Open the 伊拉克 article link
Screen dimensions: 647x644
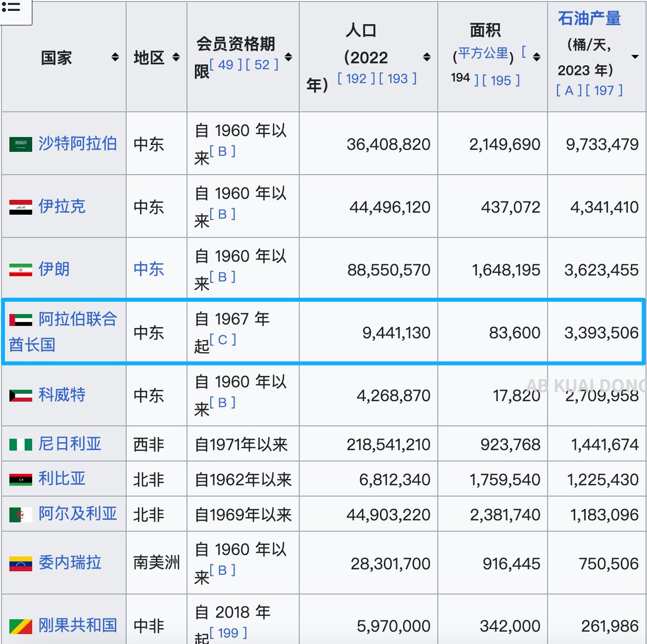[x=62, y=207]
